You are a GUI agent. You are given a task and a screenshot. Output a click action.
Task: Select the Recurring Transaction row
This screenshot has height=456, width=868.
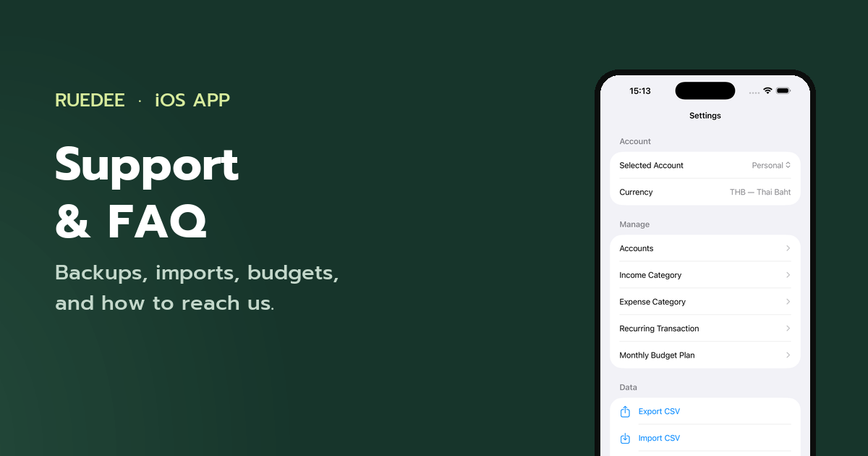coord(705,329)
